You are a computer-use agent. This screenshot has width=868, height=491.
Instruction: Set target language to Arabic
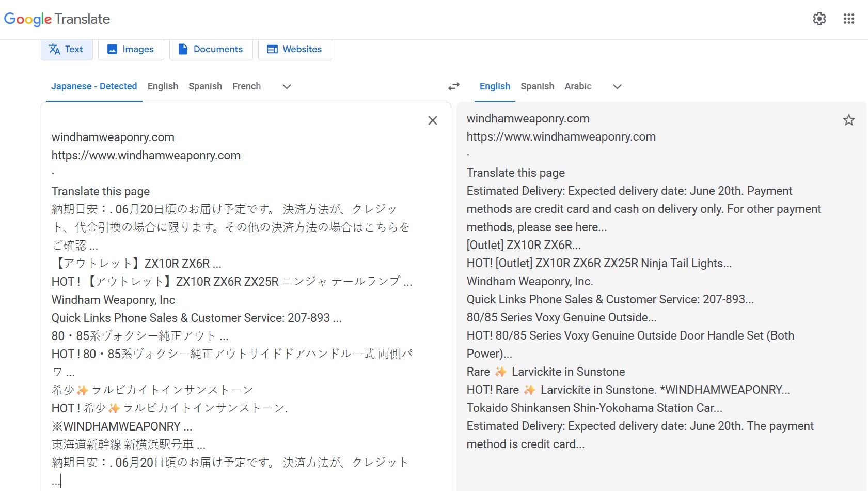point(578,86)
